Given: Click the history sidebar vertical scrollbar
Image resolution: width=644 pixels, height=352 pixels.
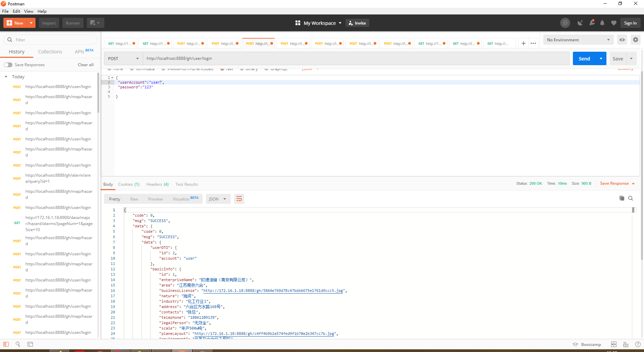Looking at the screenshot, I should (98, 92).
